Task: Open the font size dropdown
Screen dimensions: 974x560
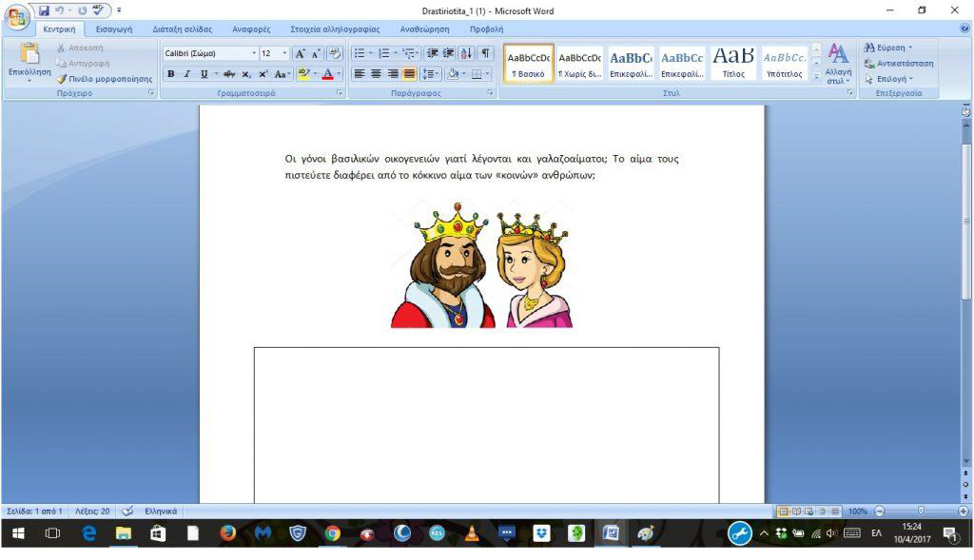Action: coord(284,53)
